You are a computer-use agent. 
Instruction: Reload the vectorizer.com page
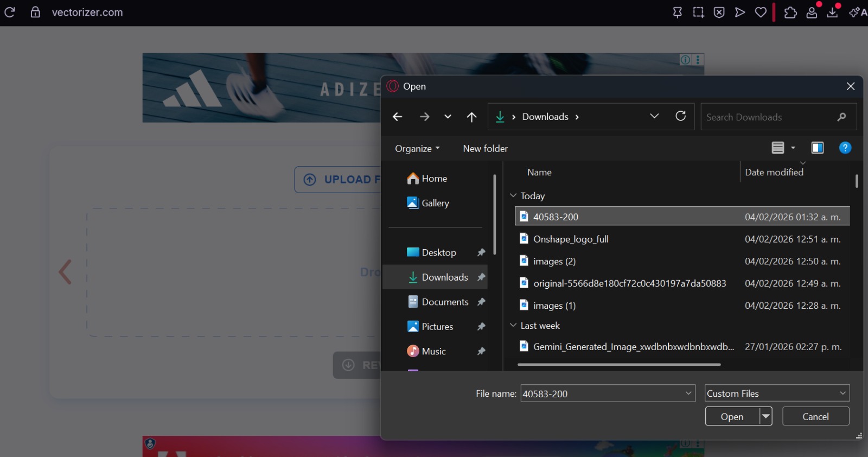pos(9,12)
